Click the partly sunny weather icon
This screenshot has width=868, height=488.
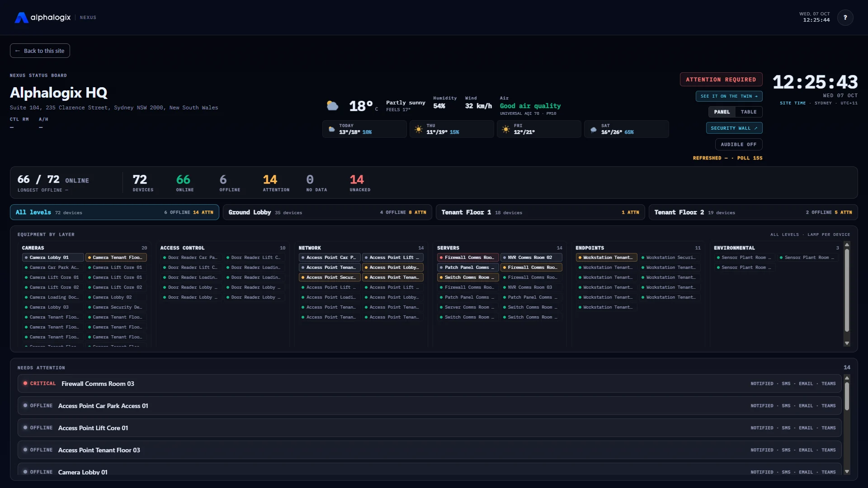332,106
